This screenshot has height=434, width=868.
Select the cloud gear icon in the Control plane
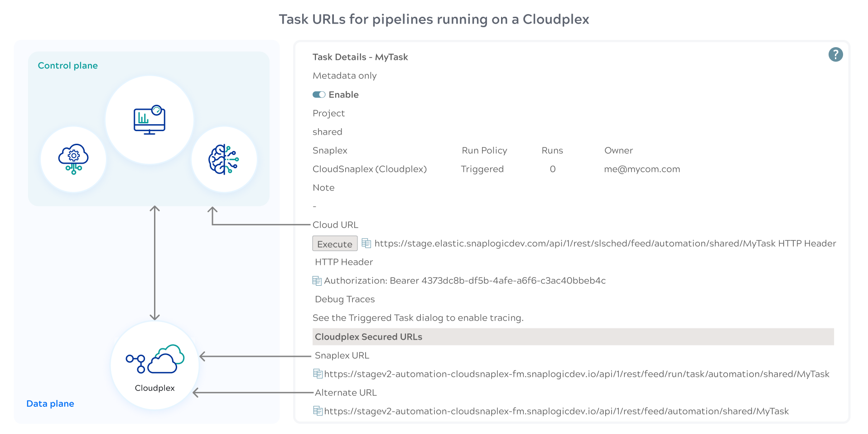tap(73, 159)
